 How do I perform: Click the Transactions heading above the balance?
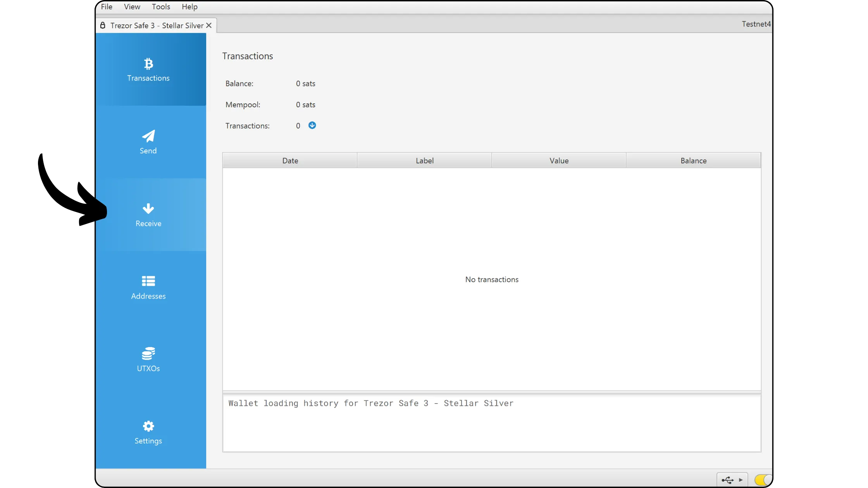pos(247,56)
